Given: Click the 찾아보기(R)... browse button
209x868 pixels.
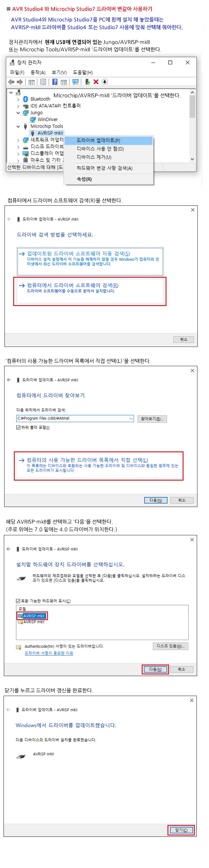Looking at the screenshot, I should coord(152,419).
